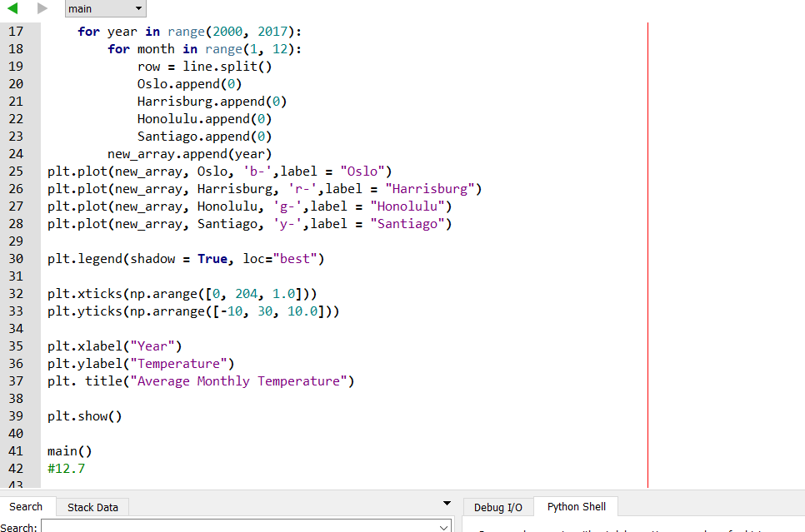Click line number 41 in the gutter
Image resolution: width=805 pixels, height=532 pixels.
pyautogui.click(x=16, y=450)
